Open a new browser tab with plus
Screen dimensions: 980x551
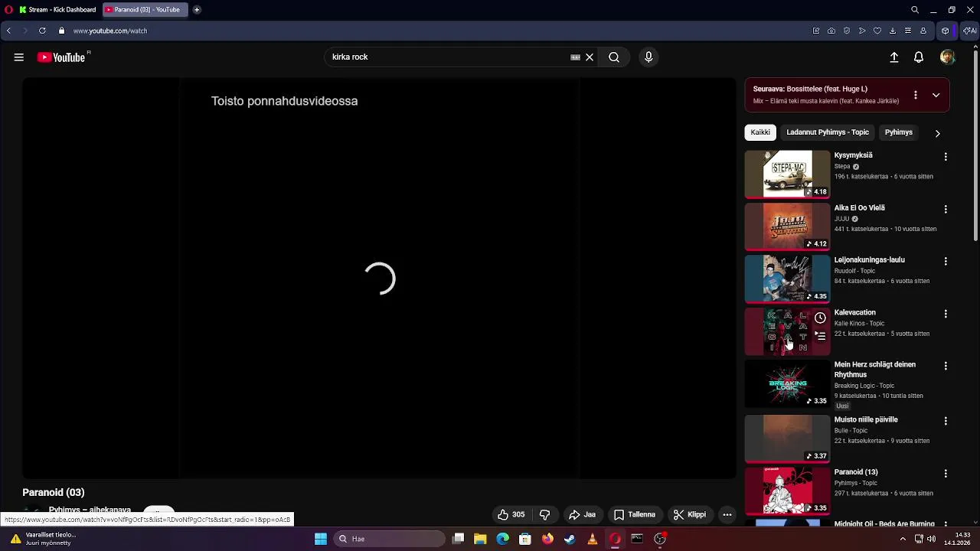(197, 10)
